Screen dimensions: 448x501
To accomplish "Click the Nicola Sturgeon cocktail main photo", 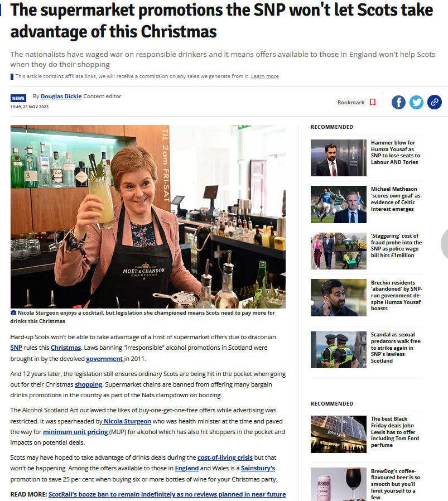I will pyautogui.click(x=148, y=216).
